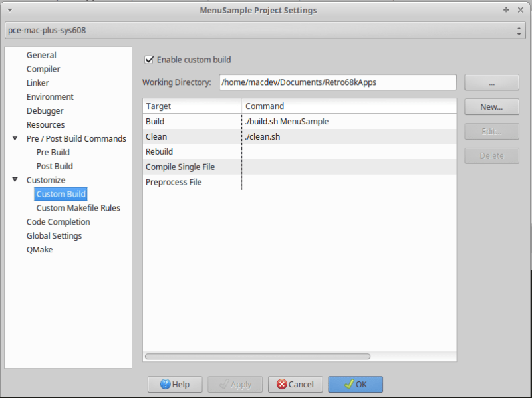Open Custom Makefile Rules page
Screen dimensions: 532x398
point(78,208)
